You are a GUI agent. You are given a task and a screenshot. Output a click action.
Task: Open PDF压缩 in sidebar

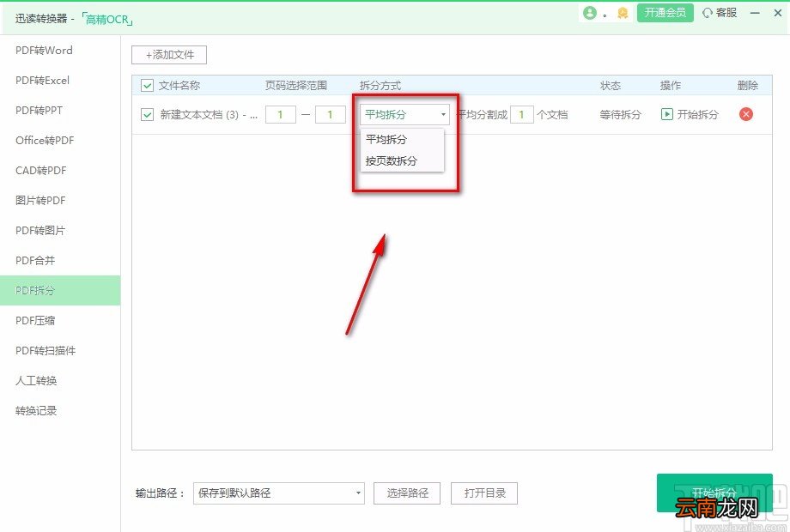tap(60, 321)
